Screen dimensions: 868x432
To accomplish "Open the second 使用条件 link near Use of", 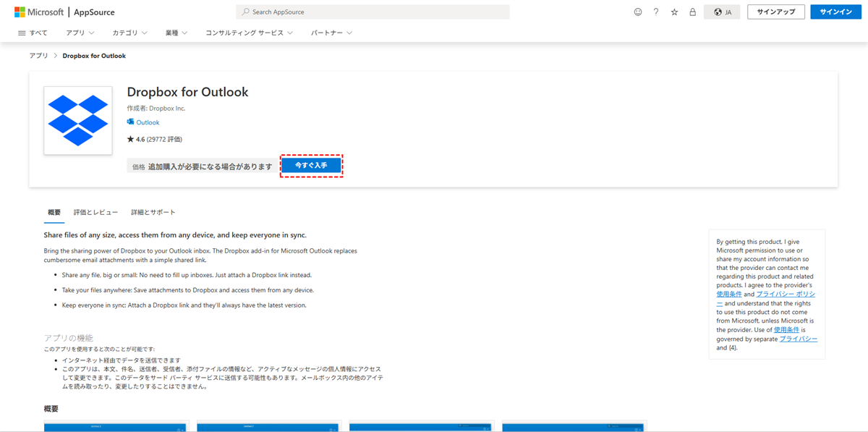I will 786,329.
